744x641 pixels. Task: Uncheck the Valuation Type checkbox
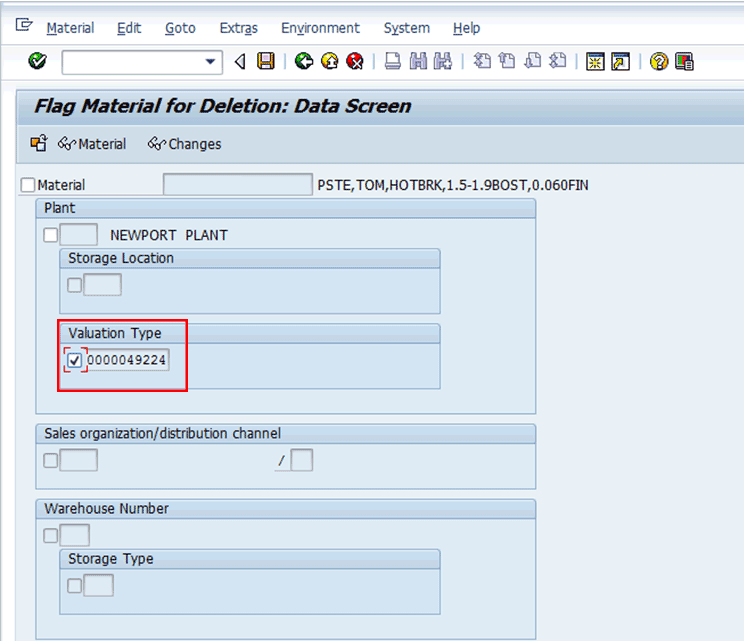(x=74, y=361)
